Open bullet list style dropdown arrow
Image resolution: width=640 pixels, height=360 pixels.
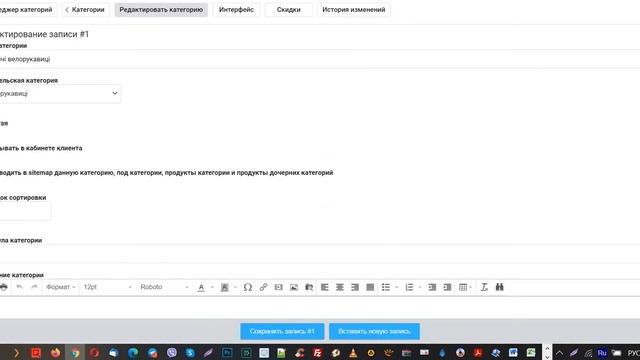(397, 287)
